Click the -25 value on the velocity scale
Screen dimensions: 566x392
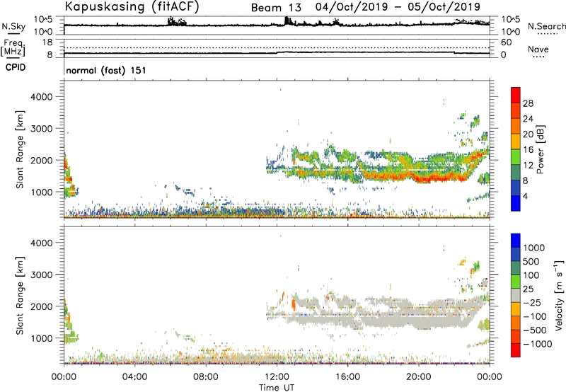click(x=532, y=303)
